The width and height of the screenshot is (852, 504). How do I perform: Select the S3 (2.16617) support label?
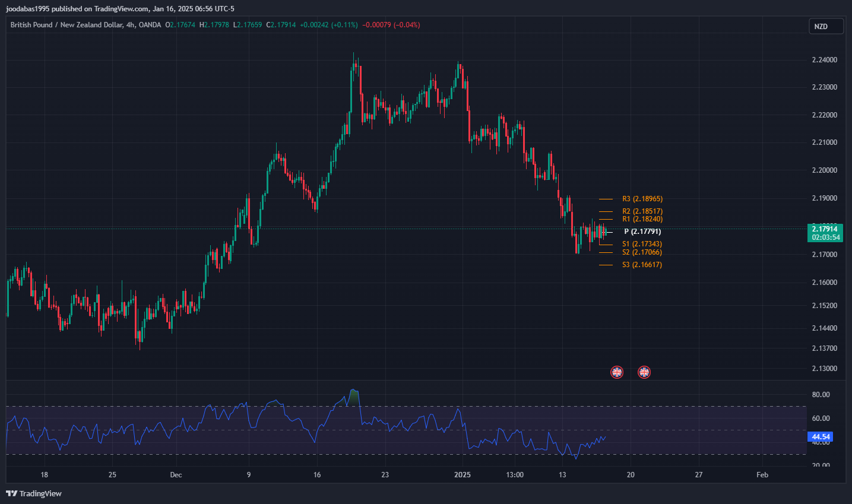[x=642, y=265]
